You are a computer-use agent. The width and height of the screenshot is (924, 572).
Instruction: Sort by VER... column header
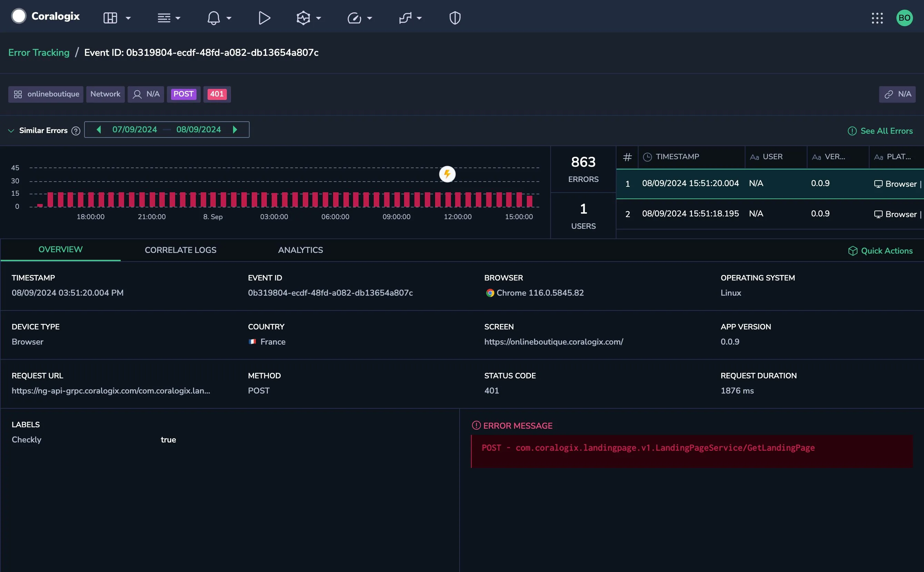coord(838,157)
